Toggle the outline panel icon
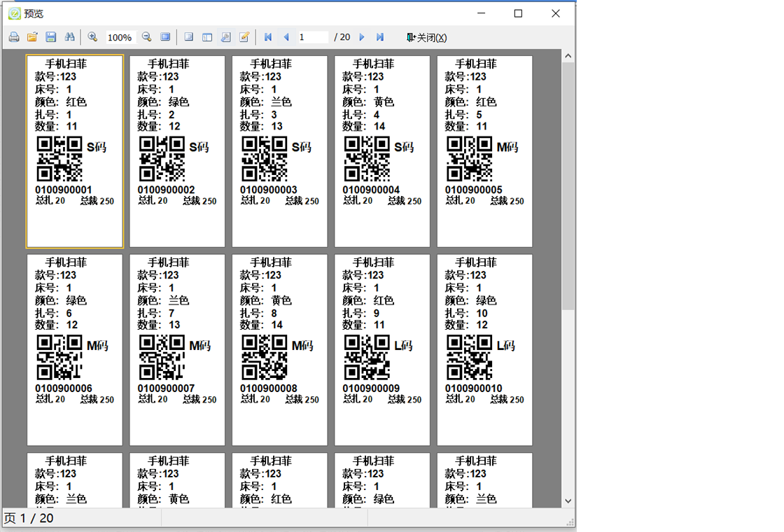 tap(189, 37)
